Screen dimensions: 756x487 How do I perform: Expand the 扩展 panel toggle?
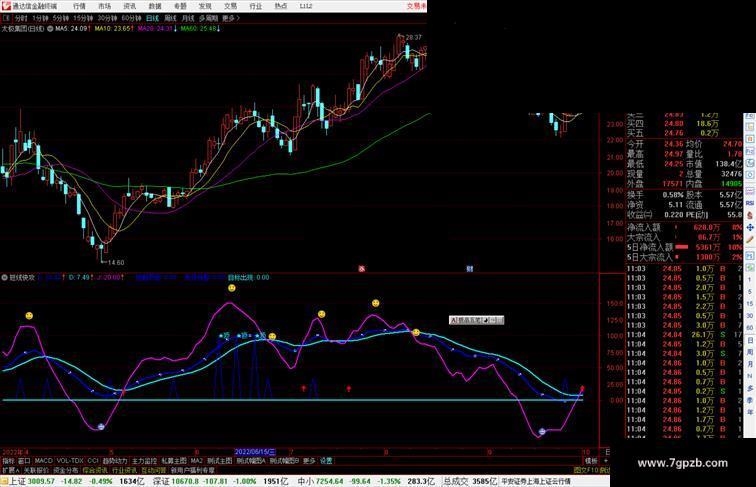coord(10,470)
